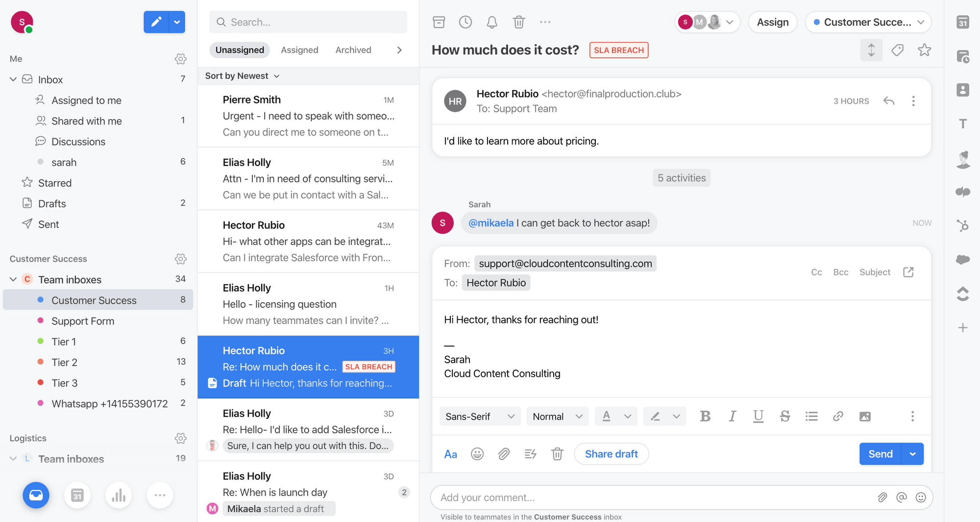Click the Assign button
The height and width of the screenshot is (522, 980).
pyautogui.click(x=772, y=22)
